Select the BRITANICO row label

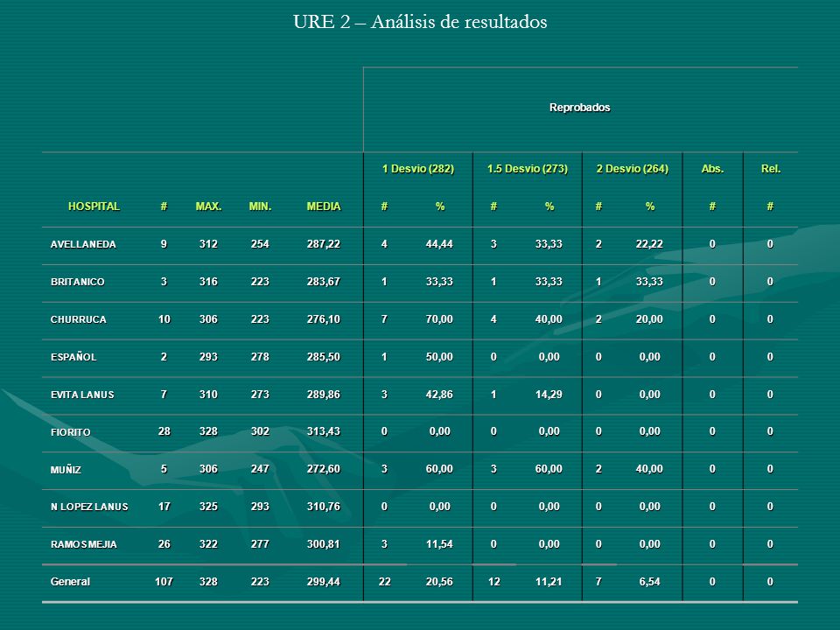[x=78, y=282]
